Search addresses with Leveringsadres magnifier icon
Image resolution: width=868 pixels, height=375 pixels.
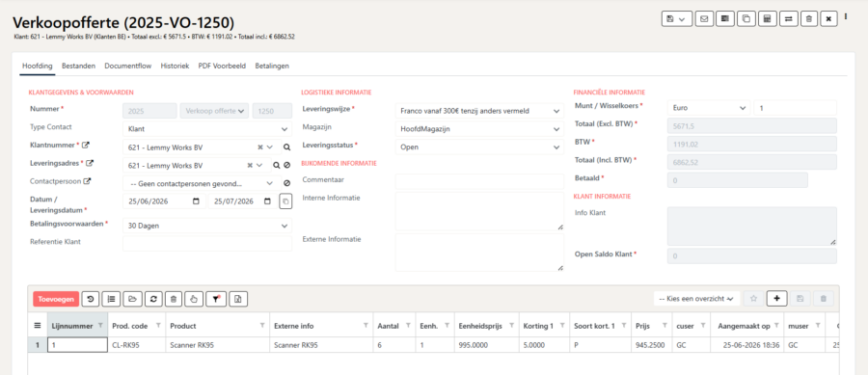click(x=276, y=166)
